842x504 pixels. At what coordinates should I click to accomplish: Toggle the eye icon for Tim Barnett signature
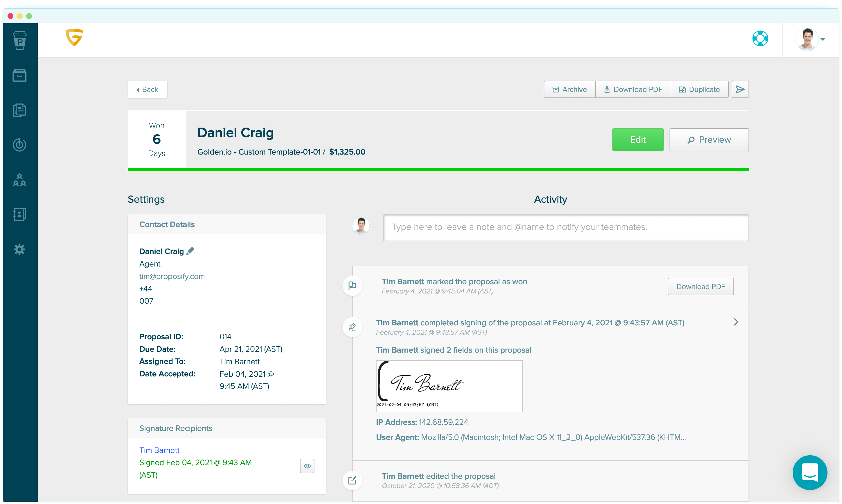tap(307, 466)
